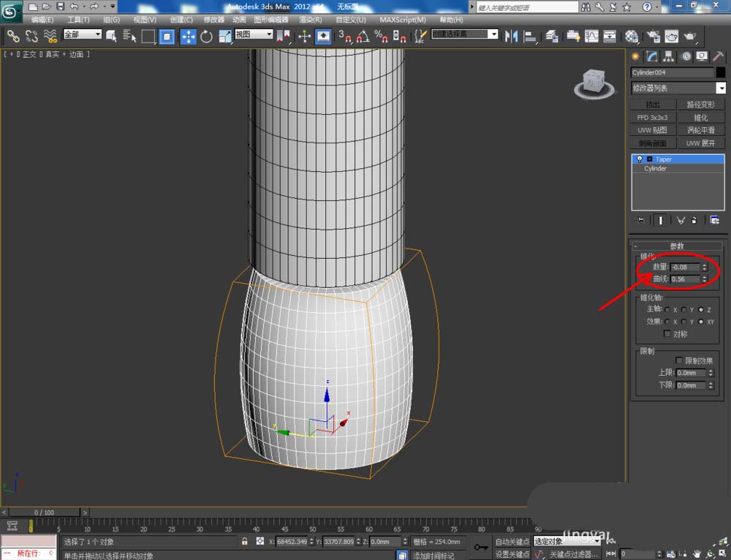Enable the 对称 (Symmetry) checkbox
This screenshot has height=560, width=731.
click(667, 333)
